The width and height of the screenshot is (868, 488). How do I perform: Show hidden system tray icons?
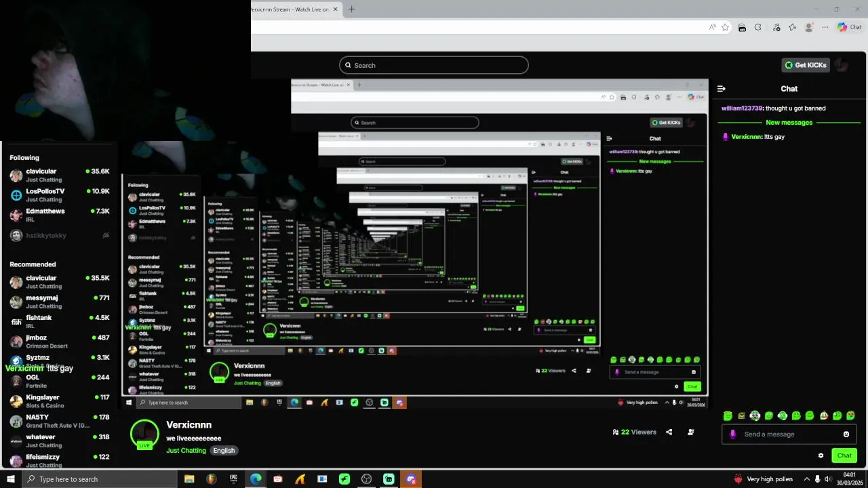(x=807, y=479)
